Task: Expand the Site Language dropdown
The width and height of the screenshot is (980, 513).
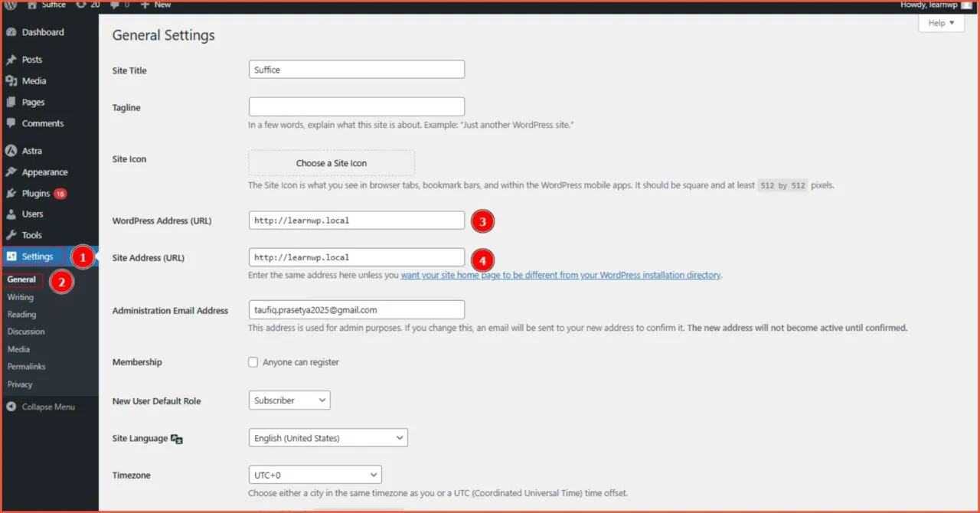Action: tap(328, 437)
